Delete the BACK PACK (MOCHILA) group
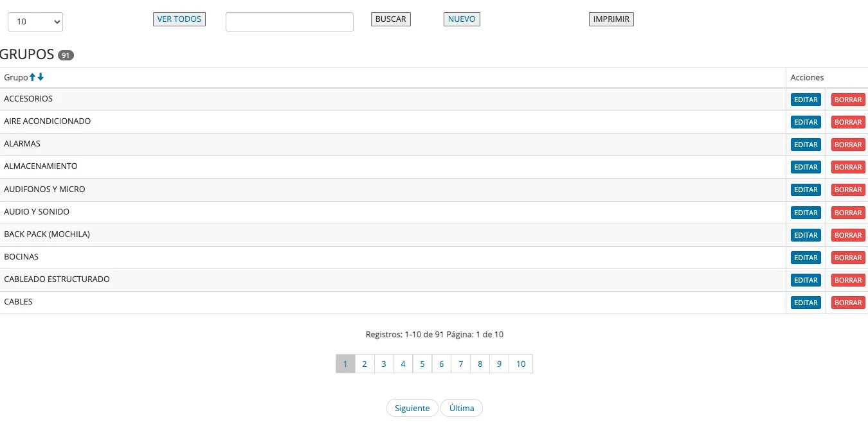The height and width of the screenshot is (424, 868). click(x=848, y=235)
